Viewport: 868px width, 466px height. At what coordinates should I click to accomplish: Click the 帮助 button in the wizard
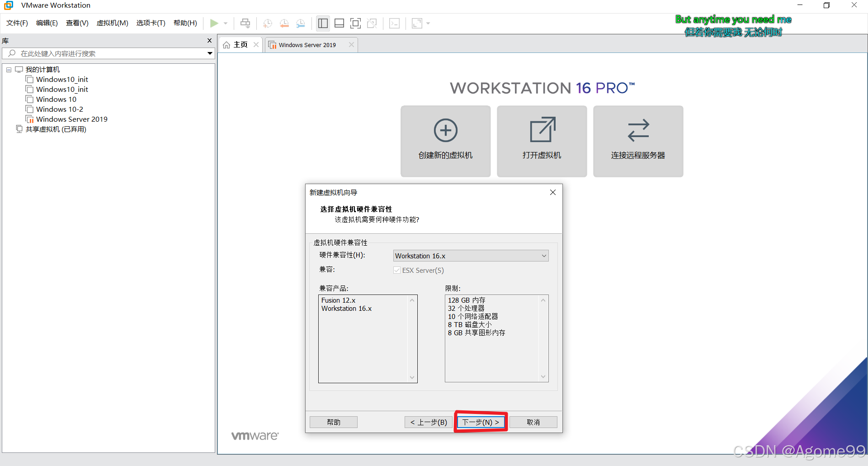(334, 422)
